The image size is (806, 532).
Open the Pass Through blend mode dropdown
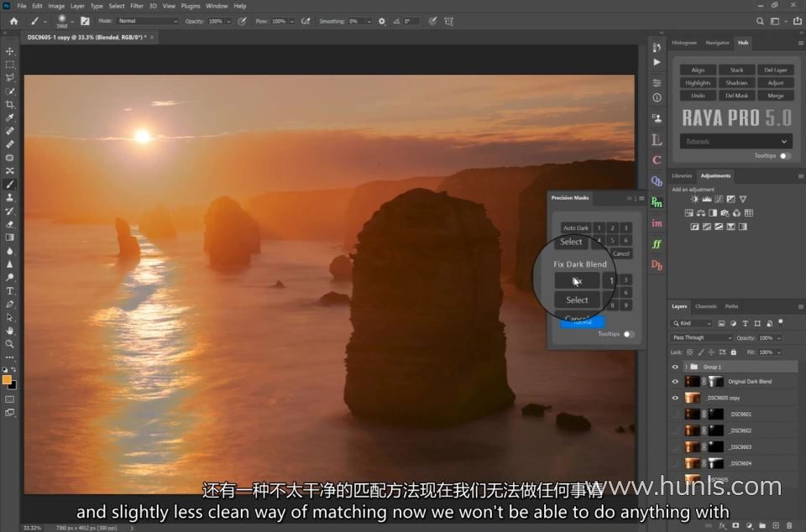point(702,338)
